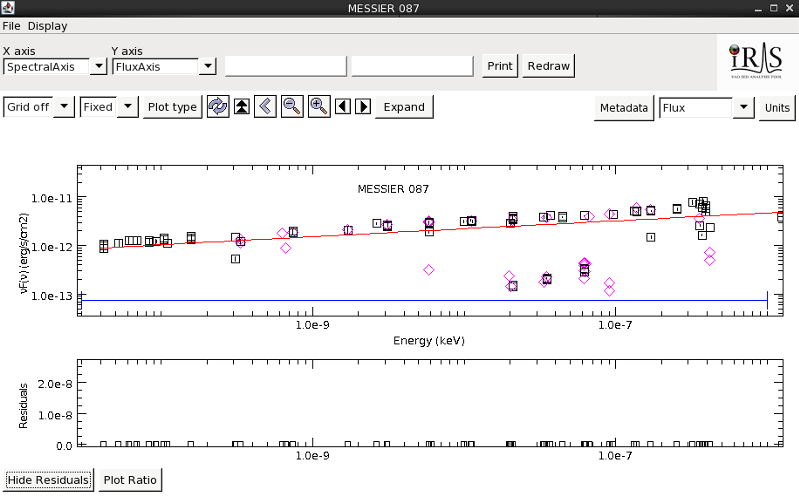Click the 1.0e-11 flux axis label
The image size is (799, 496).
[x=51, y=198]
